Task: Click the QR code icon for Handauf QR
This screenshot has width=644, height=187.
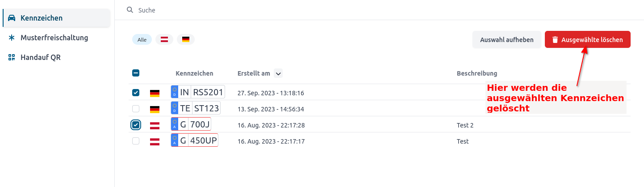Action: [12, 57]
